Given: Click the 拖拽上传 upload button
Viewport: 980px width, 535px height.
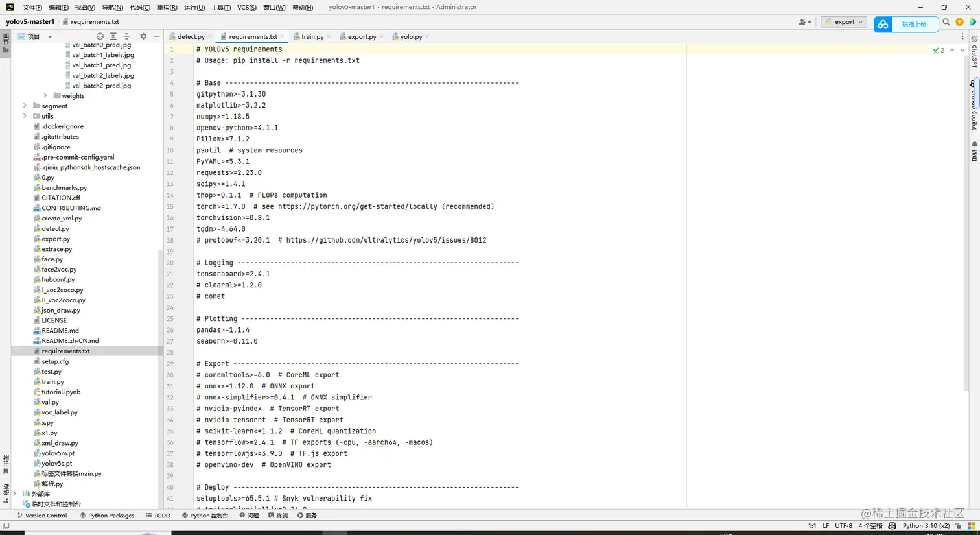Looking at the screenshot, I should tap(914, 25).
